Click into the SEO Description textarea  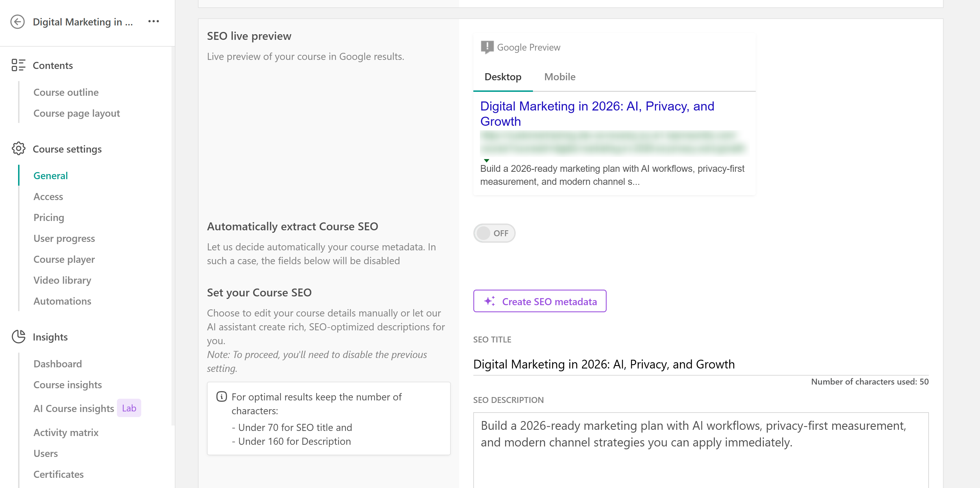coord(700,449)
